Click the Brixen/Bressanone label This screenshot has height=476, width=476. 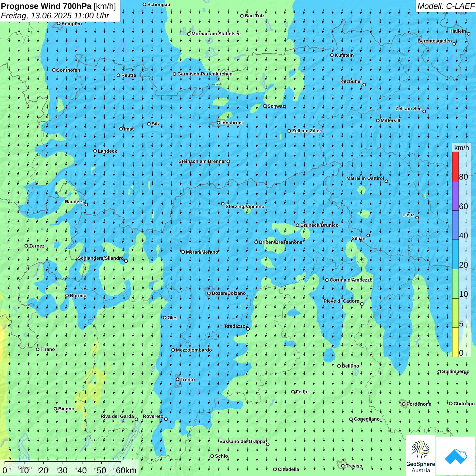pyautogui.click(x=280, y=242)
